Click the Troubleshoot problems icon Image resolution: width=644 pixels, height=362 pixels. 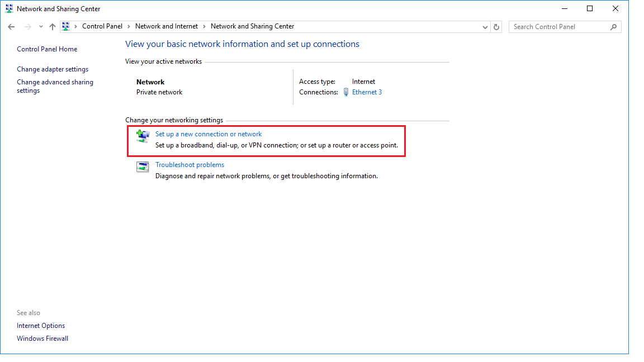(143, 166)
